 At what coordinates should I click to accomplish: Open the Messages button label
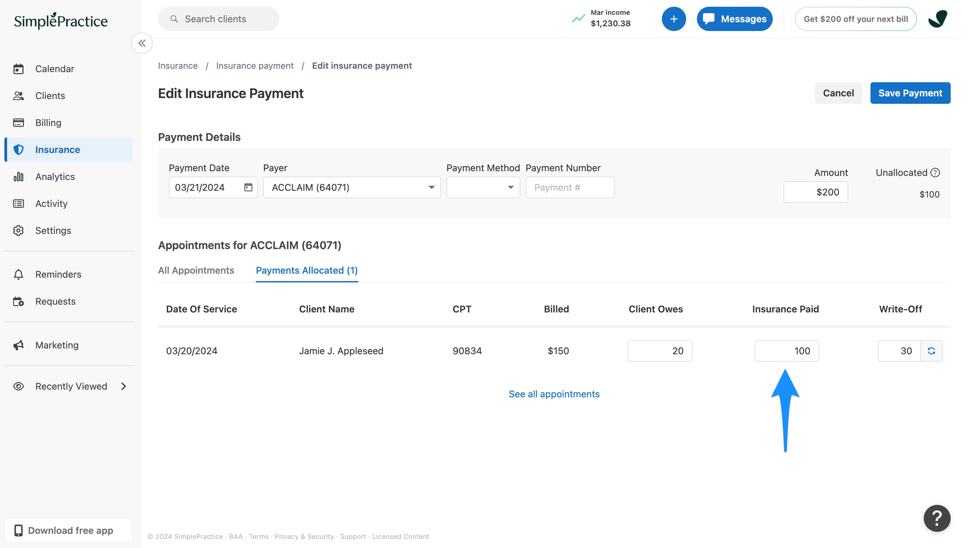pos(743,19)
